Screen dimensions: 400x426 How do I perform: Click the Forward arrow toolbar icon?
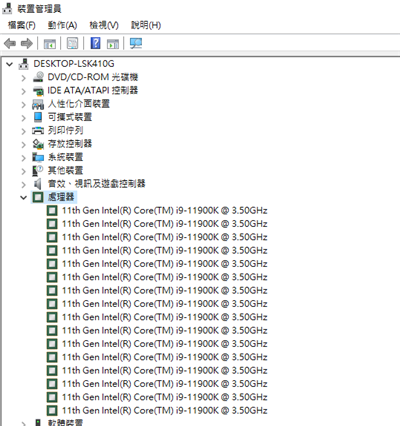pyautogui.click(x=27, y=43)
